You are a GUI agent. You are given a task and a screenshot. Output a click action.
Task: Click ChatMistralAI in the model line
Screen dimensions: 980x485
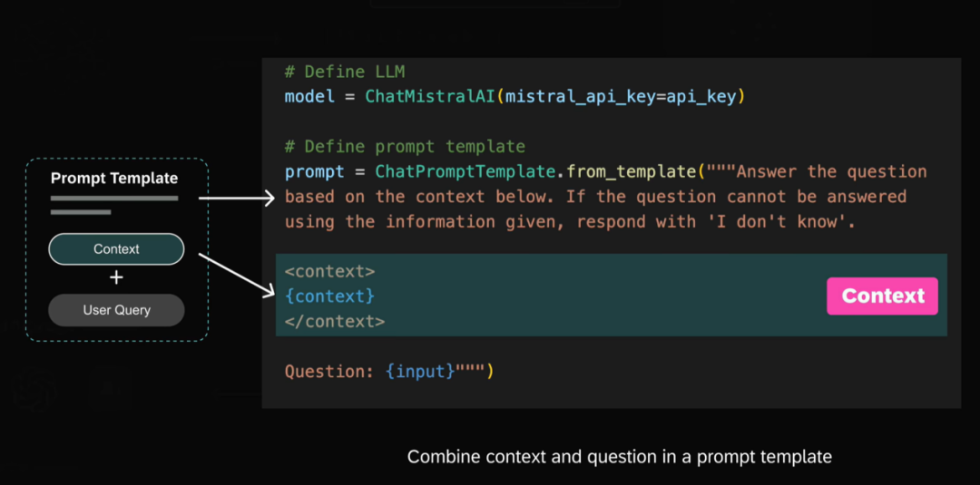point(431,97)
